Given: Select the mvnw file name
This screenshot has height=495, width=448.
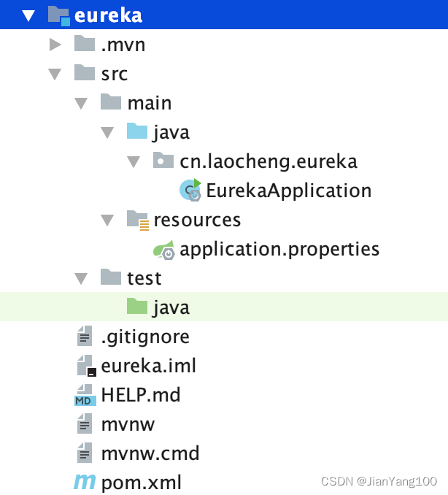Looking at the screenshot, I should click(x=128, y=425).
